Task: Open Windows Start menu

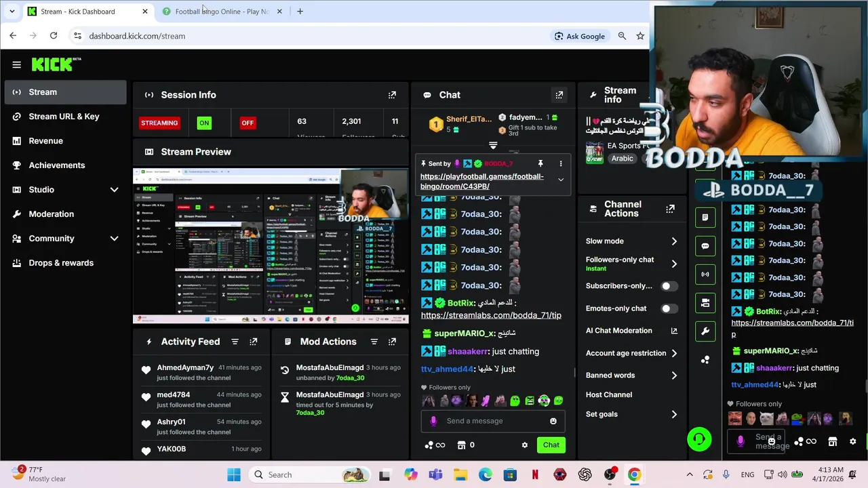Action: coord(234,475)
